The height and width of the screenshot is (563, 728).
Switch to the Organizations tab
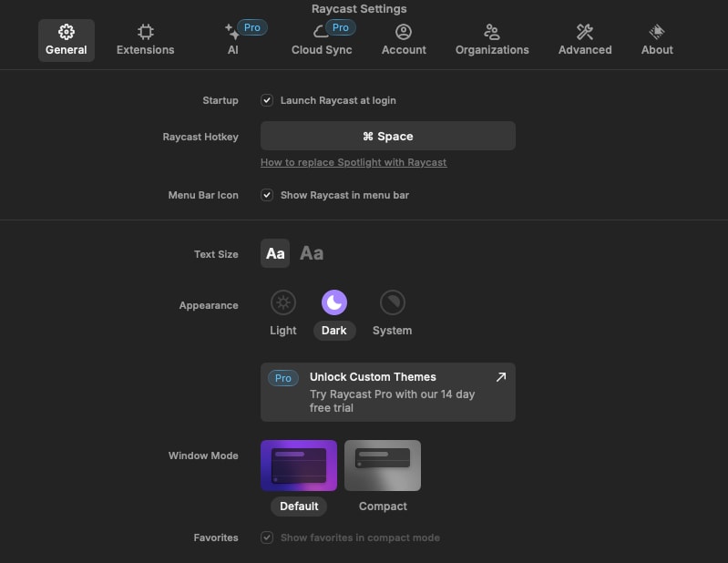coord(492,40)
